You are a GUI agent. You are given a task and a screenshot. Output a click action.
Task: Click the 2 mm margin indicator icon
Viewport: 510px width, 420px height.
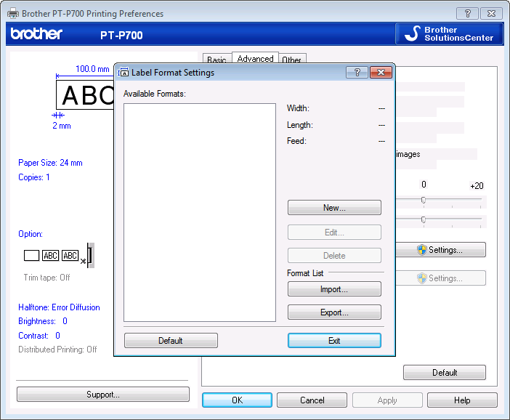coord(58,115)
